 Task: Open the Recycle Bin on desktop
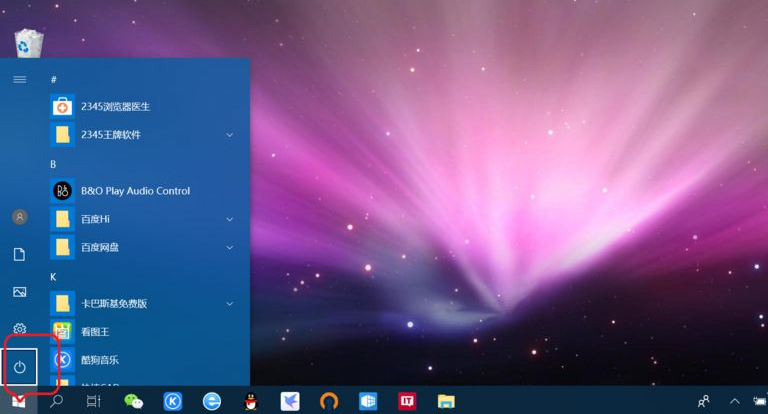click(x=28, y=42)
